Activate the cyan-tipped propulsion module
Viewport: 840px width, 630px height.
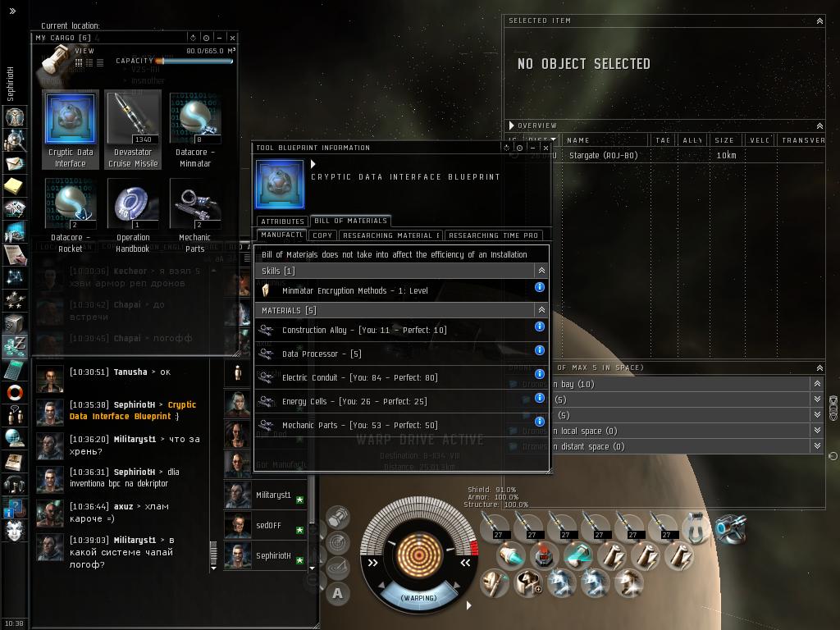point(510,555)
